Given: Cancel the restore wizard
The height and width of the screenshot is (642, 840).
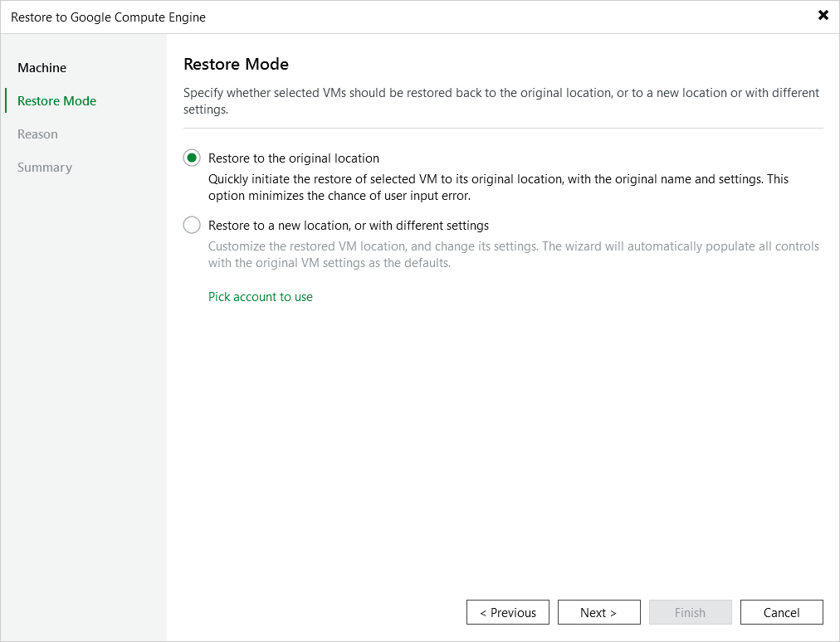Looking at the screenshot, I should click(782, 612).
